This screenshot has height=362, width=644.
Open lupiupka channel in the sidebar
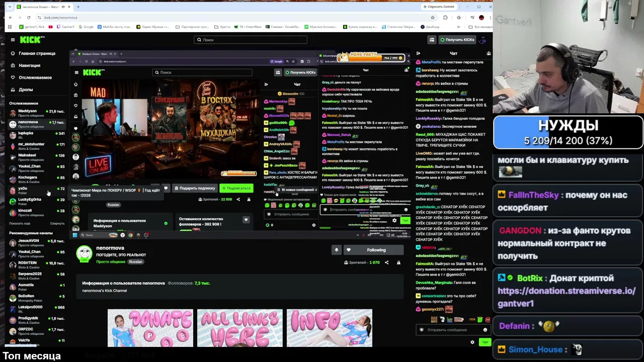pyautogui.click(x=37, y=135)
